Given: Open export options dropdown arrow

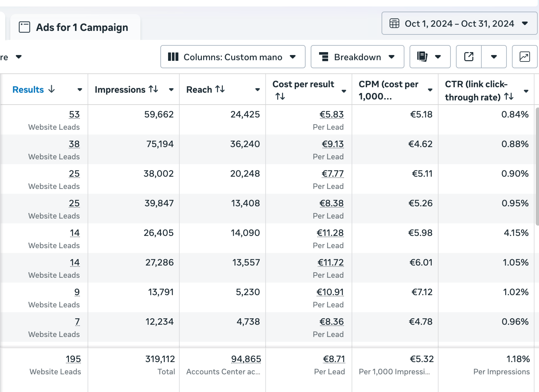Looking at the screenshot, I should [494, 57].
